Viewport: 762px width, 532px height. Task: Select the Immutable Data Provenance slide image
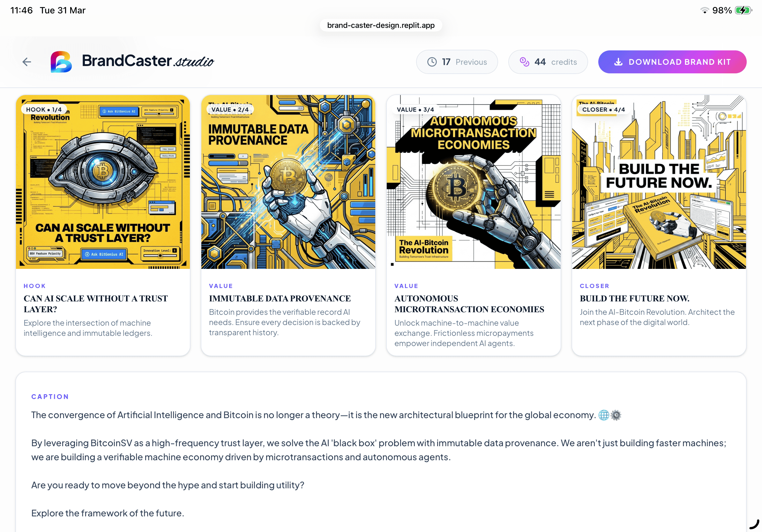click(x=288, y=182)
